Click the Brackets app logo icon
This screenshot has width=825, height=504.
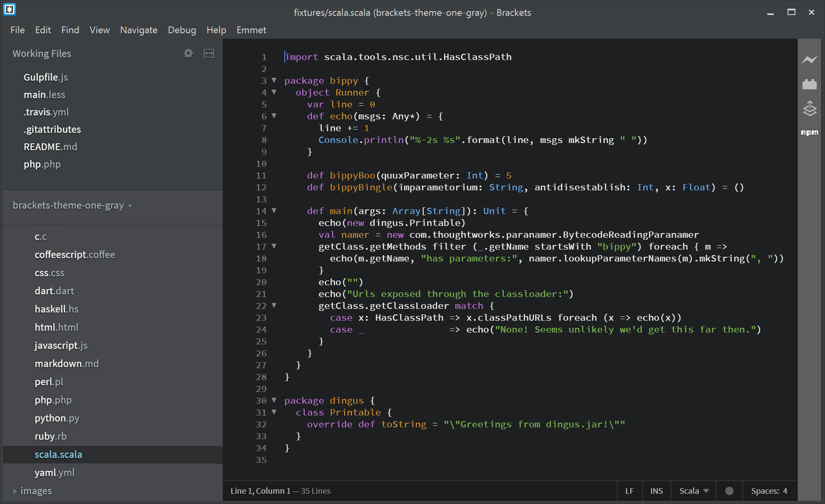pyautogui.click(x=9, y=9)
